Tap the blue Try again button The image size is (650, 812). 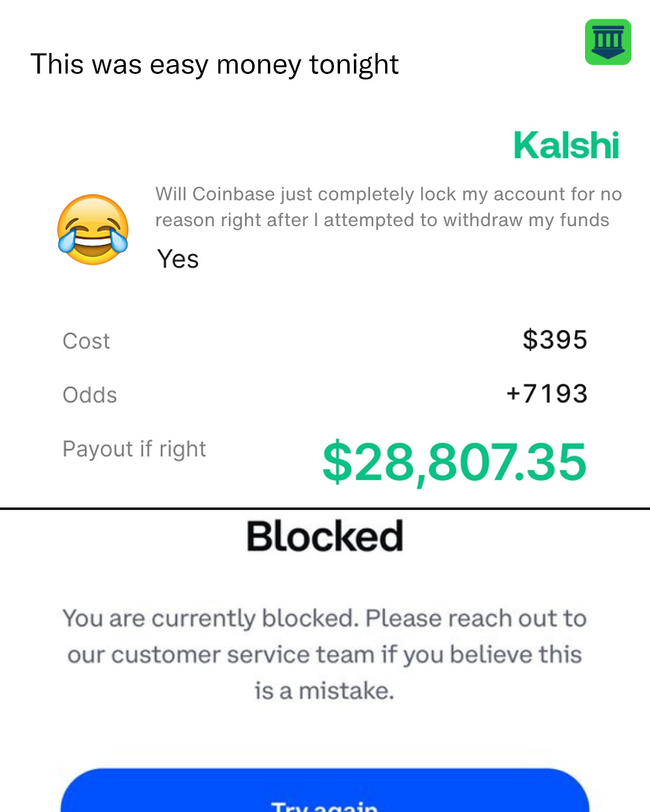[325, 790]
